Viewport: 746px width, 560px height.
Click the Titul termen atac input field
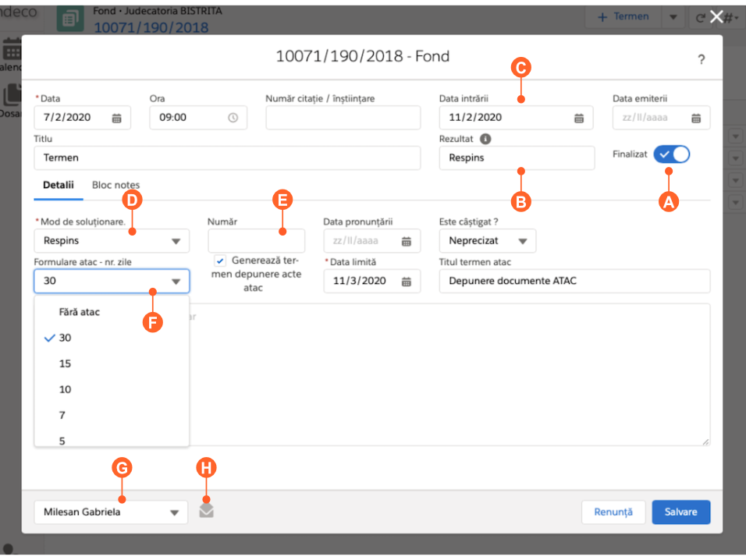[x=574, y=281]
